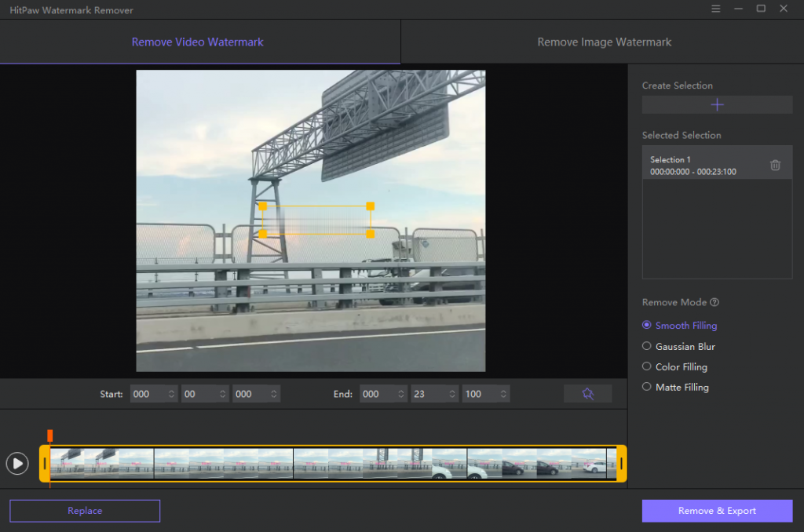
Task: Move the orange playhead marker on the timeline
Action: click(x=49, y=434)
